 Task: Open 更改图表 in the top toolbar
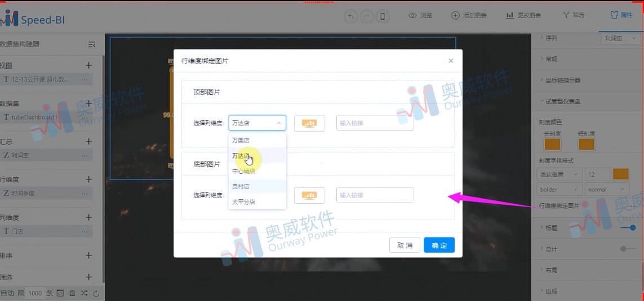click(x=523, y=16)
